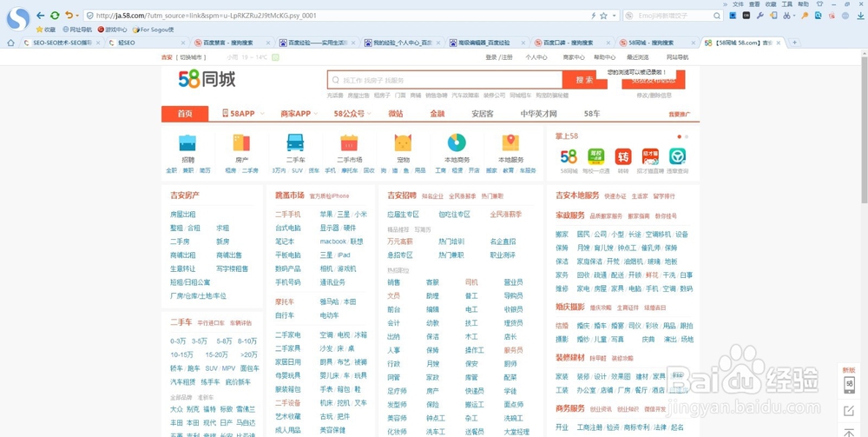Click the feedback edit icon on right sidebar
This screenshot has height=437, width=868.
tap(849, 411)
